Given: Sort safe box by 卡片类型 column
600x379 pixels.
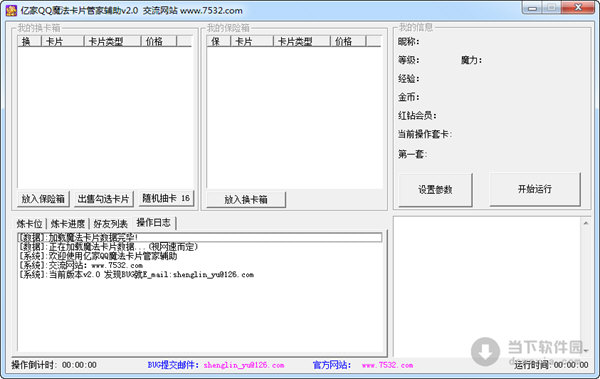Looking at the screenshot, I should point(302,41).
